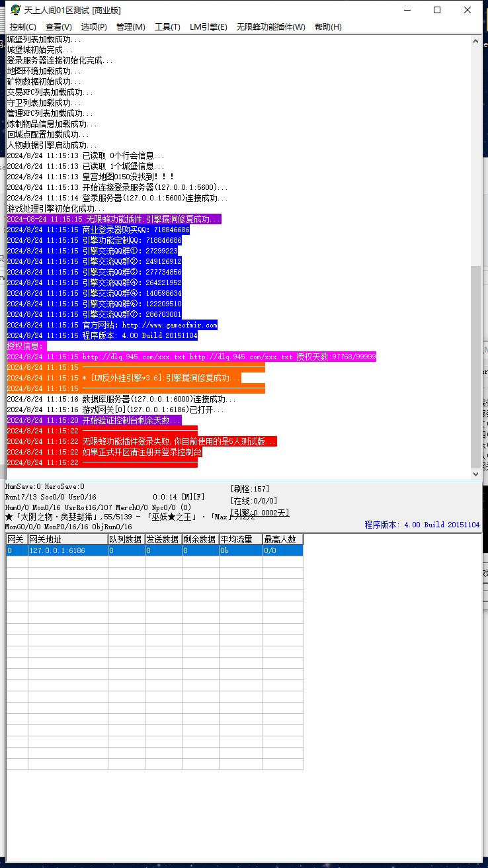This screenshot has height=868, width=488.
Task: Click log line 引擎交流QQ群⑥: 122209510
Action: click(x=94, y=304)
